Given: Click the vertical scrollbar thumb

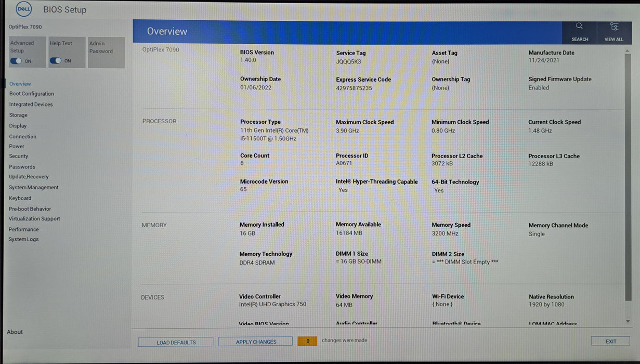Looking at the screenshot, I should 628,177.
